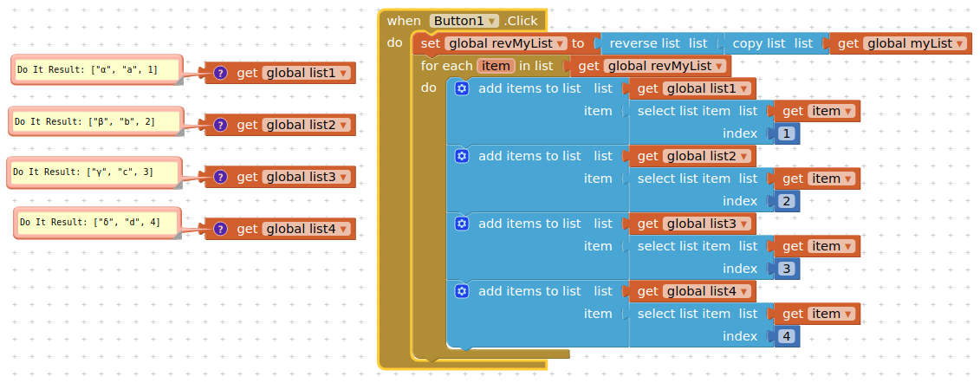Open get global list4 dropdown inside add items block
Image resolution: width=980 pixels, height=383 pixels.
point(707,291)
